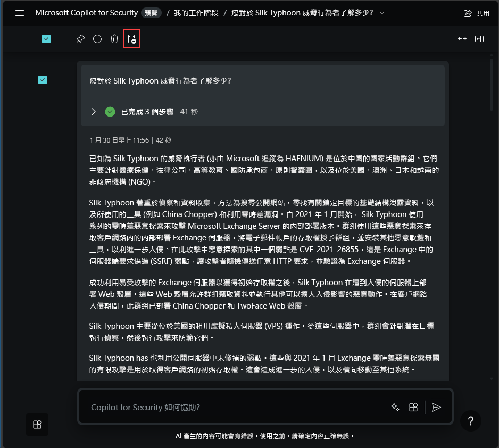
Task: Click the refresh/resubmit prompt icon
Action: pyautogui.click(x=97, y=39)
